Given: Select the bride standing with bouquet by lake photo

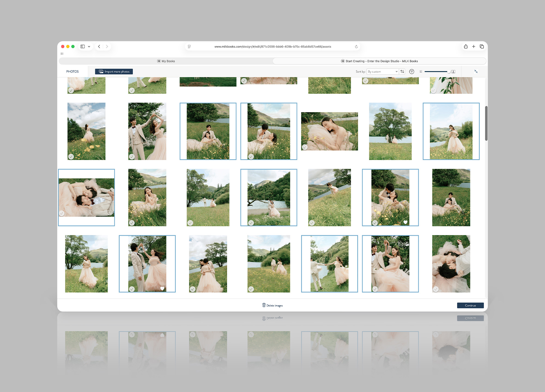Looking at the screenshot, I should point(86,264).
